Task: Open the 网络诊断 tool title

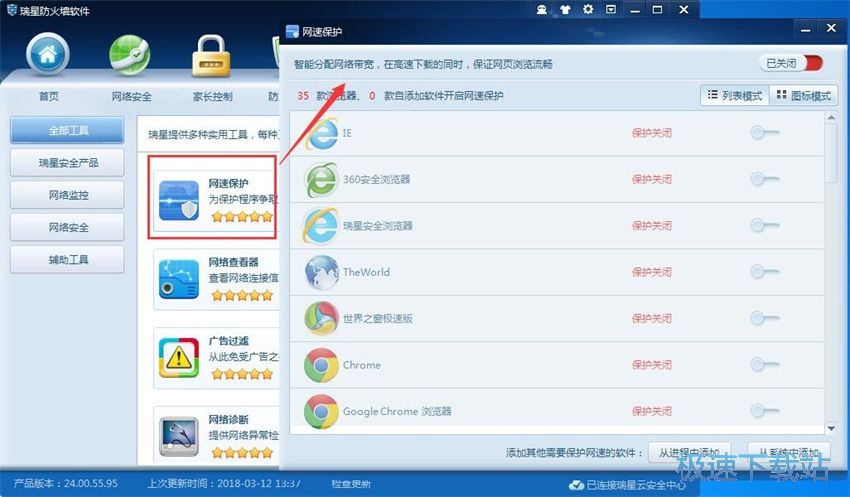Action: [229, 419]
